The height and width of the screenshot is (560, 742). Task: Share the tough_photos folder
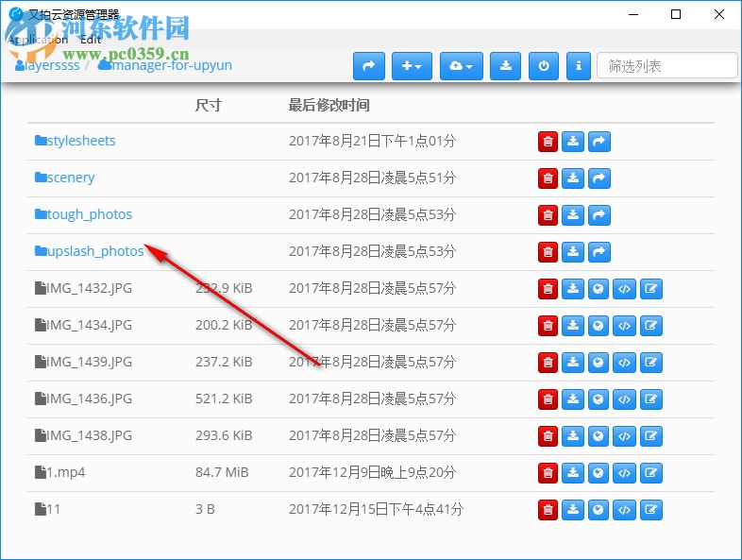coord(599,215)
